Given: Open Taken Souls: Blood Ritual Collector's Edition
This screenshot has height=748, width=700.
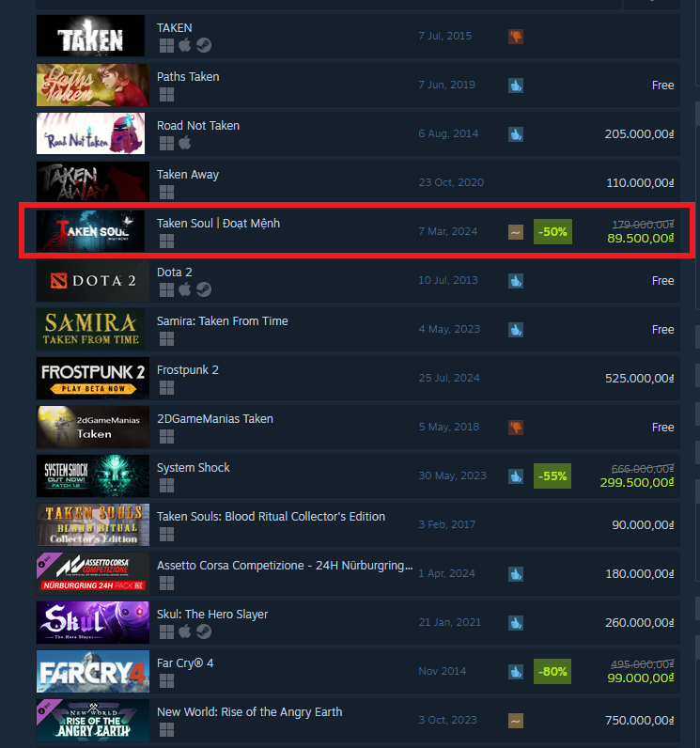Looking at the screenshot, I should (271, 517).
